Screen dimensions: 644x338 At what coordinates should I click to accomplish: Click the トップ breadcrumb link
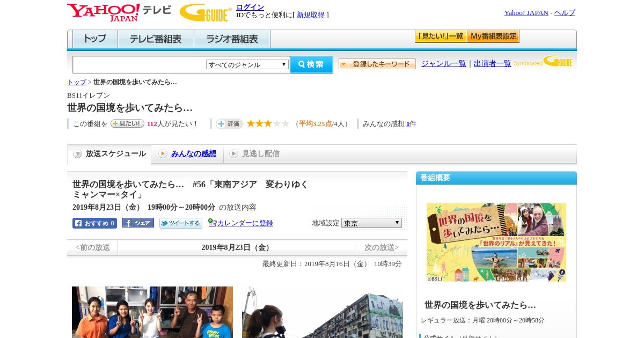click(76, 82)
